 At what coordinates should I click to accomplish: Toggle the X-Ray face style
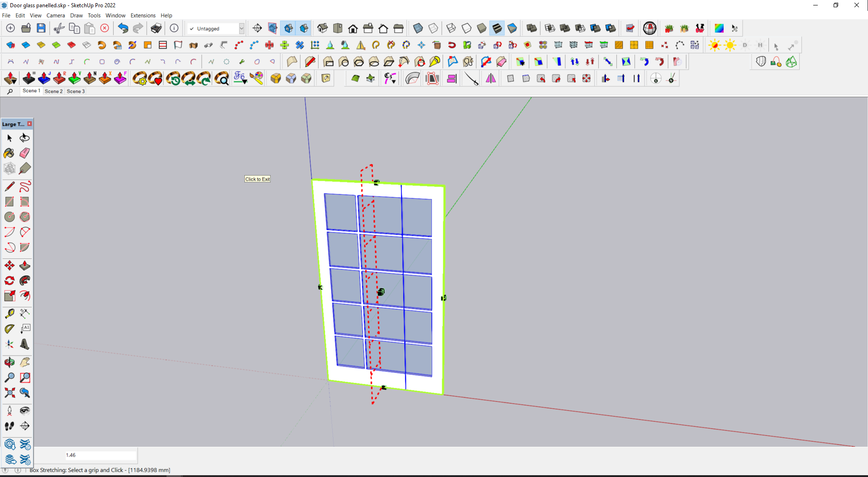[418, 29]
